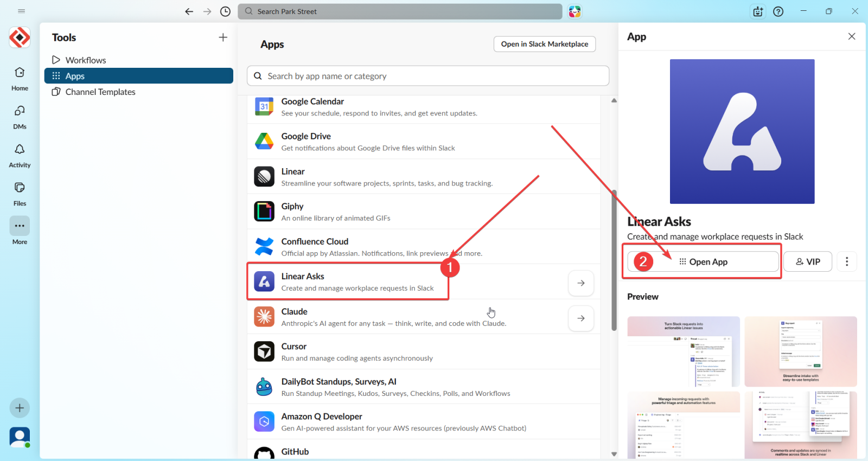The height and width of the screenshot is (461, 868).
Task: Click the Google Drive app icon
Action: pyautogui.click(x=264, y=142)
